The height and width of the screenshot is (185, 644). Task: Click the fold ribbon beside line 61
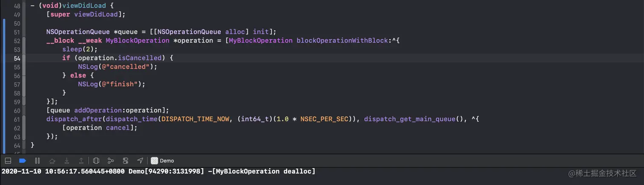click(x=24, y=119)
